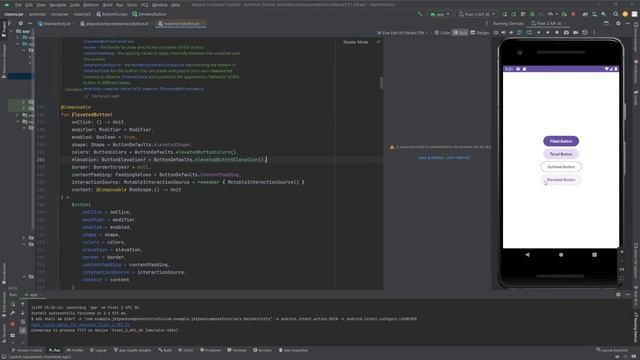This screenshot has width=640, height=360.
Task: Open the Run menu
Action: (120, 5)
